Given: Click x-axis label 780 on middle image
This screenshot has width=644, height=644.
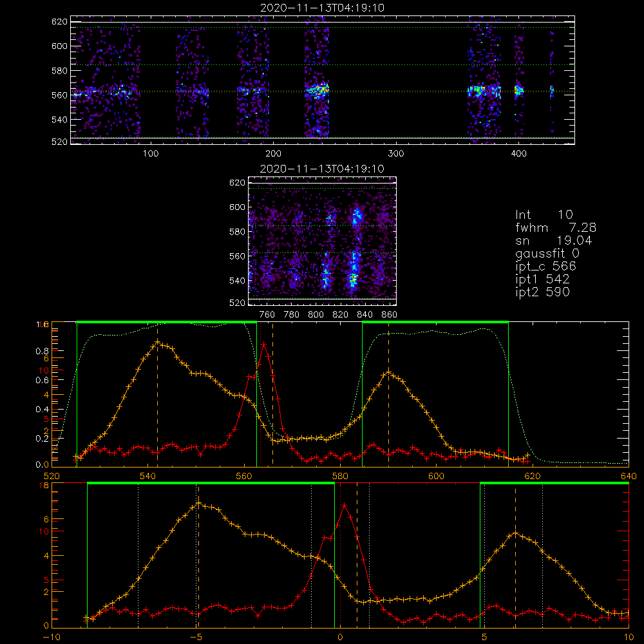Looking at the screenshot, I should (x=292, y=315).
